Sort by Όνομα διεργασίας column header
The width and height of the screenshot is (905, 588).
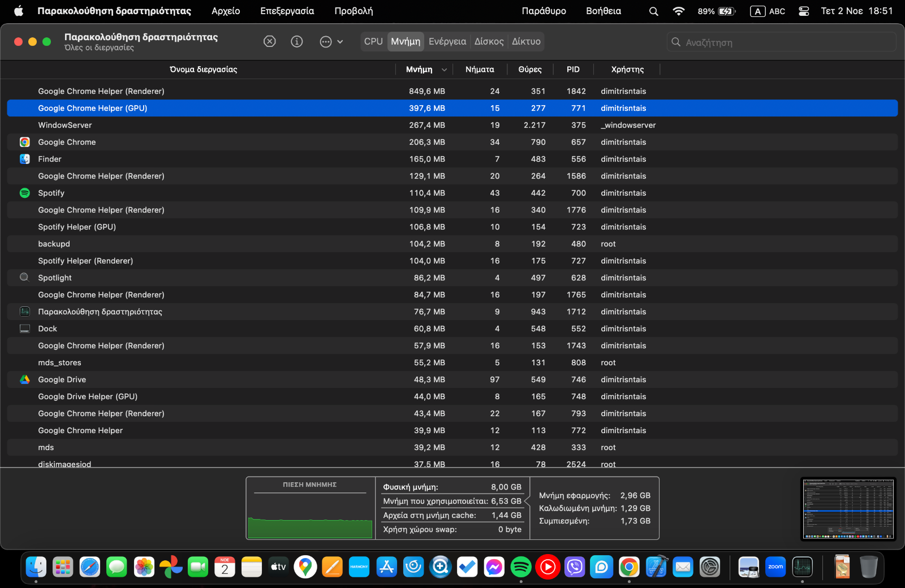[203, 70]
